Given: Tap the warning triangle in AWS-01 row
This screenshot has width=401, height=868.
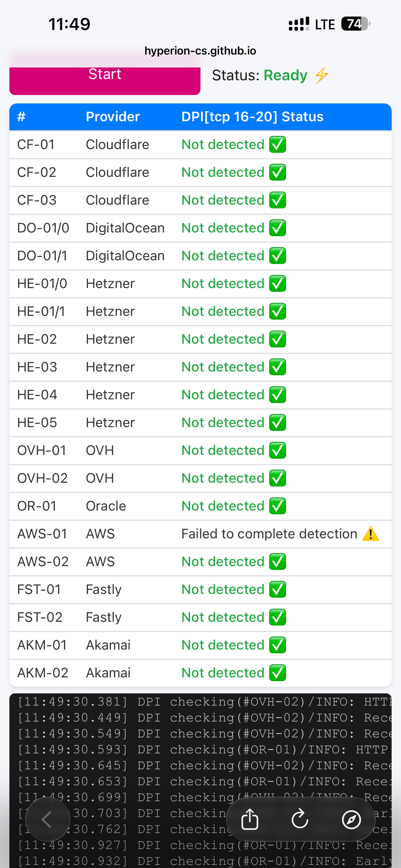Looking at the screenshot, I should (370, 534).
